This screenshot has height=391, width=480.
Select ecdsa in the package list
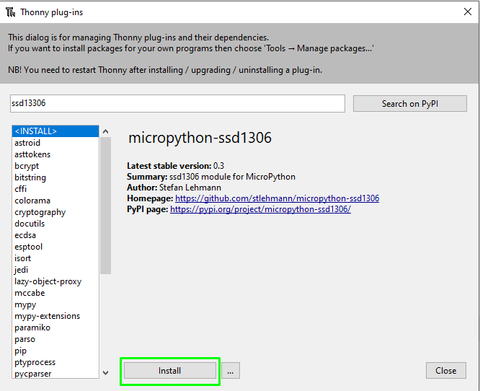(x=55, y=235)
